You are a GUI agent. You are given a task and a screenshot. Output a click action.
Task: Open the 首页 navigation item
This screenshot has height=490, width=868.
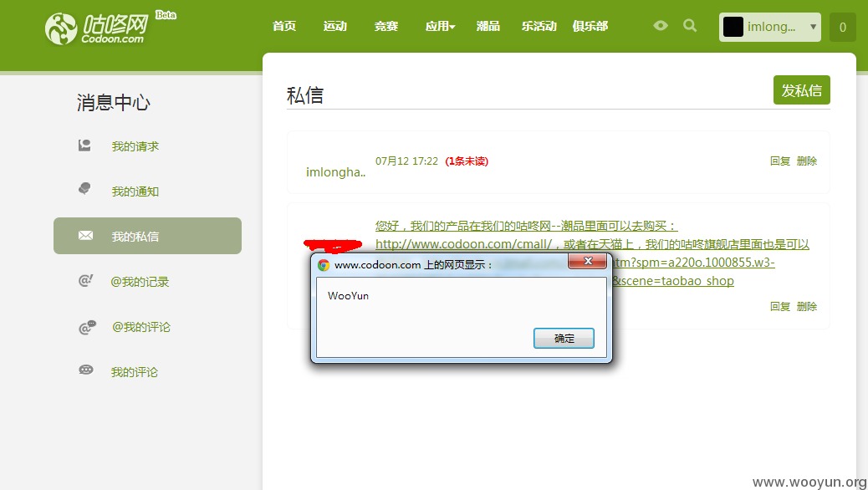click(284, 26)
